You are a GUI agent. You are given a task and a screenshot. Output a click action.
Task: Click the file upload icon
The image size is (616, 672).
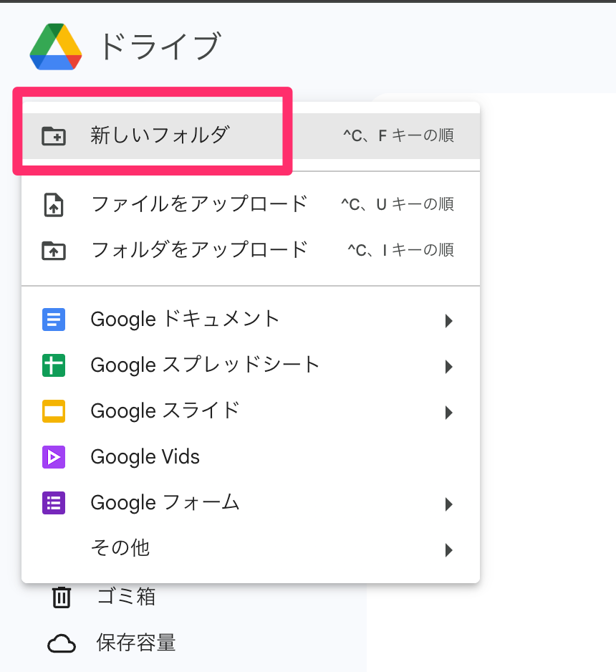(x=54, y=204)
